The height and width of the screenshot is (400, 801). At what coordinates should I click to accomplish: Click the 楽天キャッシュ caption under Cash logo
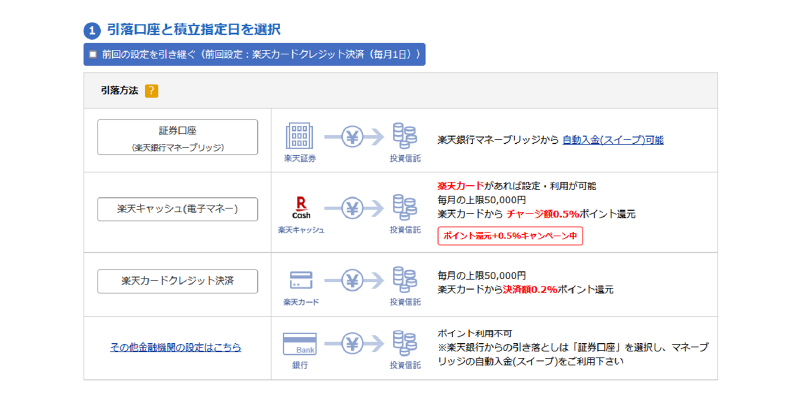click(301, 230)
